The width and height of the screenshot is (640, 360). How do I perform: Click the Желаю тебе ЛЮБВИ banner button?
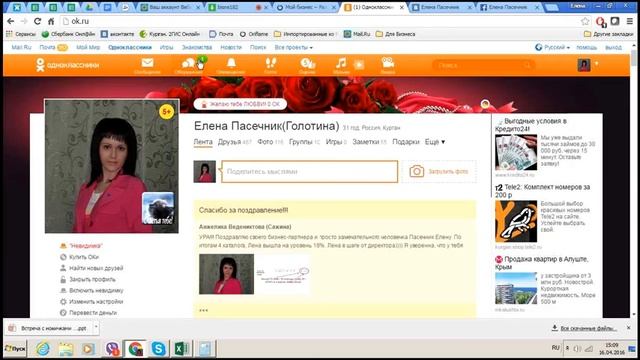[x=240, y=104]
